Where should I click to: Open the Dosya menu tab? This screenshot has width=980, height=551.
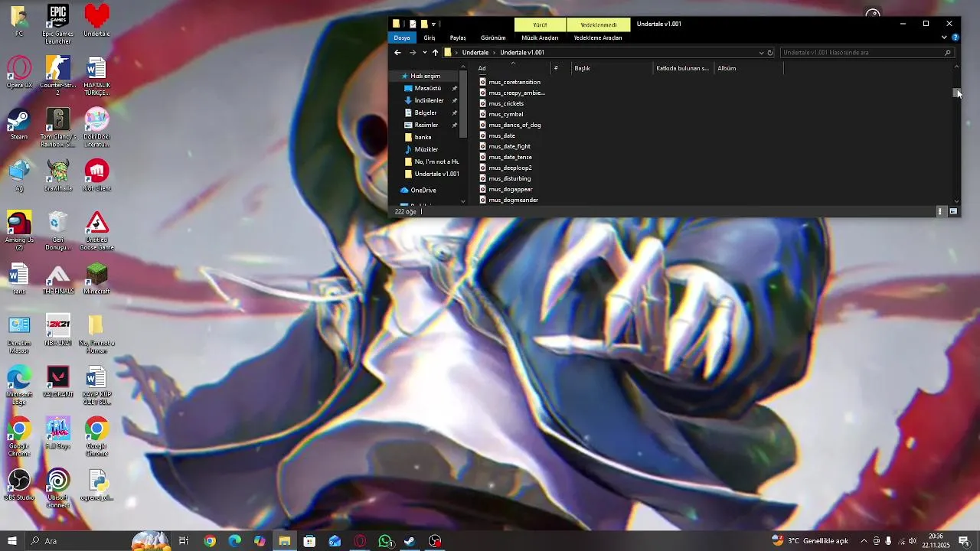click(402, 37)
